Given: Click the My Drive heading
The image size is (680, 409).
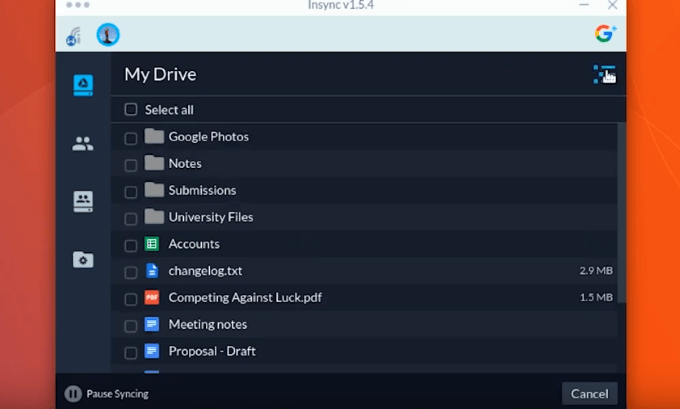Looking at the screenshot, I should point(160,75).
